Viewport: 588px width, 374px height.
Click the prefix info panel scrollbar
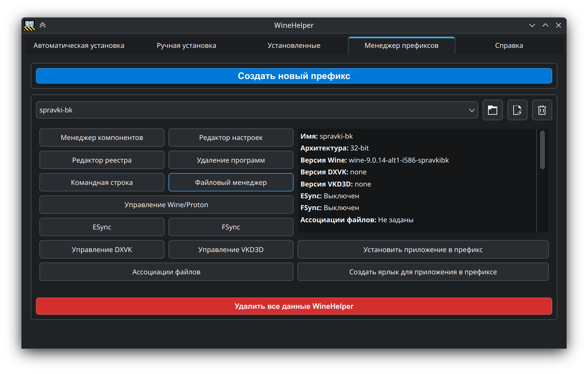[542, 150]
